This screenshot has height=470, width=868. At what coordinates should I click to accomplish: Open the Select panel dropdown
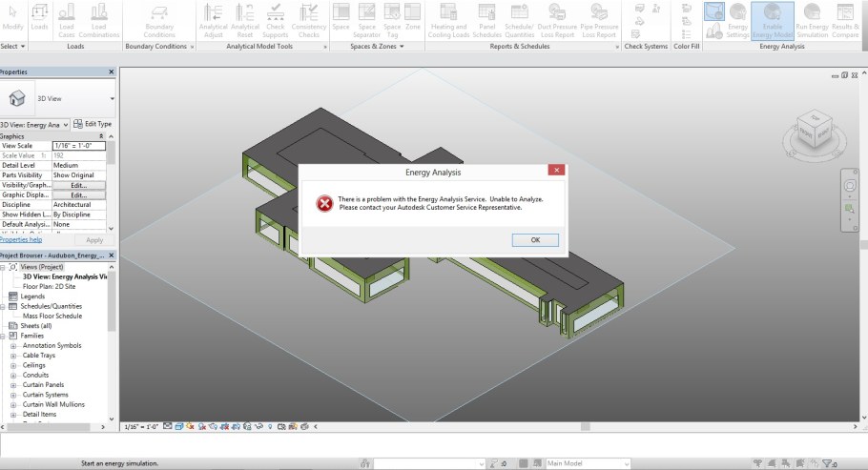click(x=23, y=47)
